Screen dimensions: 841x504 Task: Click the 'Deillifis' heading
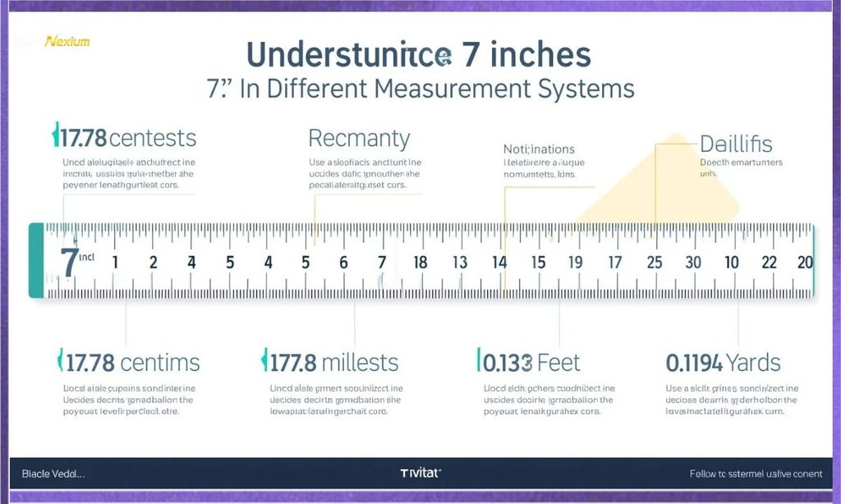[x=736, y=144]
